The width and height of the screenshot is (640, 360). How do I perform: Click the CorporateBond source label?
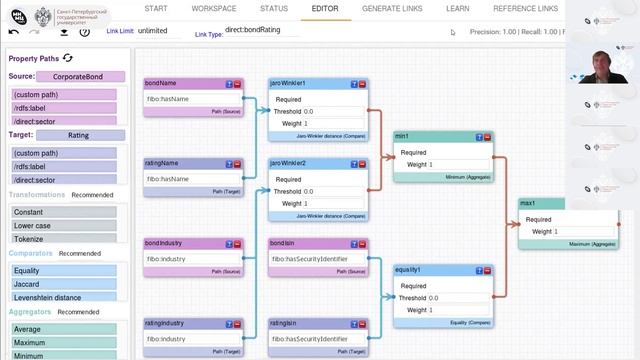80,77
